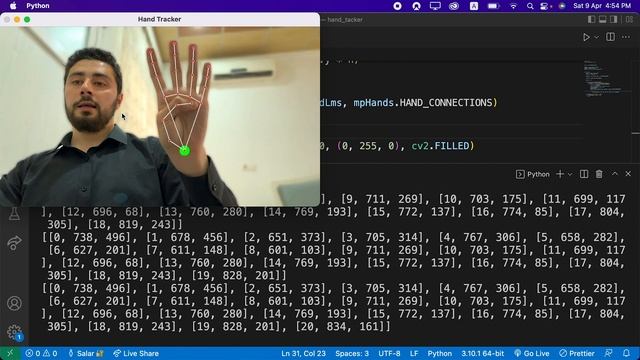Image resolution: width=640 pixels, height=360 pixels.
Task: Click the Hand Tracker window title bar
Action: [x=160, y=19]
